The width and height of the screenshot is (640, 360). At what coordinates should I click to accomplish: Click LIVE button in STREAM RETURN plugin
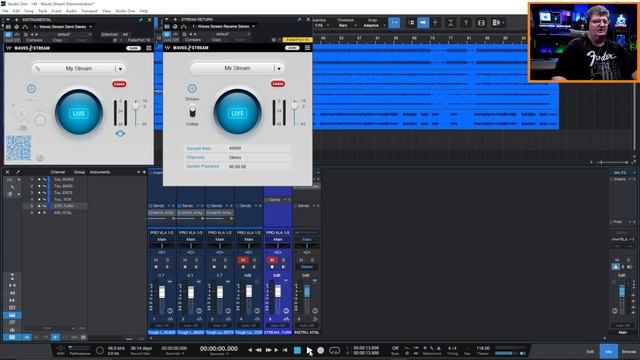(x=237, y=113)
